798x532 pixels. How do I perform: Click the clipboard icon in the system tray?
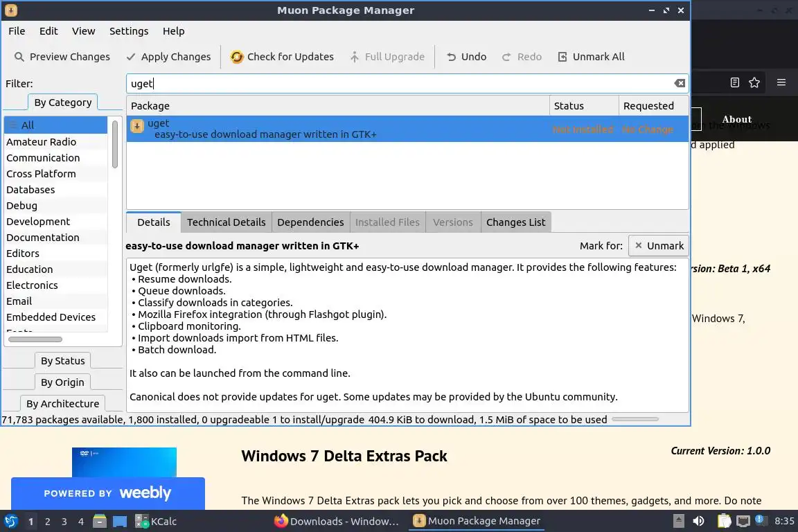pos(724,521)
